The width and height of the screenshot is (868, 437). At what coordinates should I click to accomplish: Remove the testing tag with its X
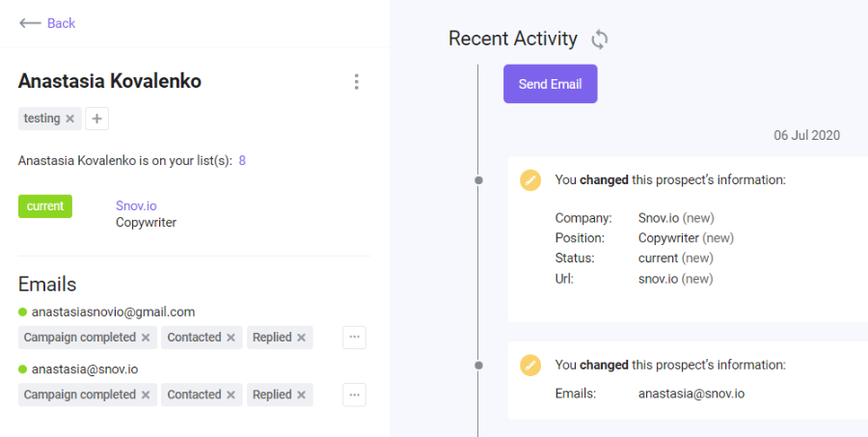(x=69, y=119)
